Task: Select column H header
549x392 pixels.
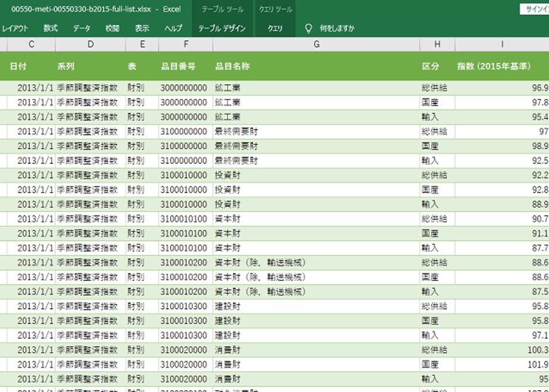Action: (437, 44)
